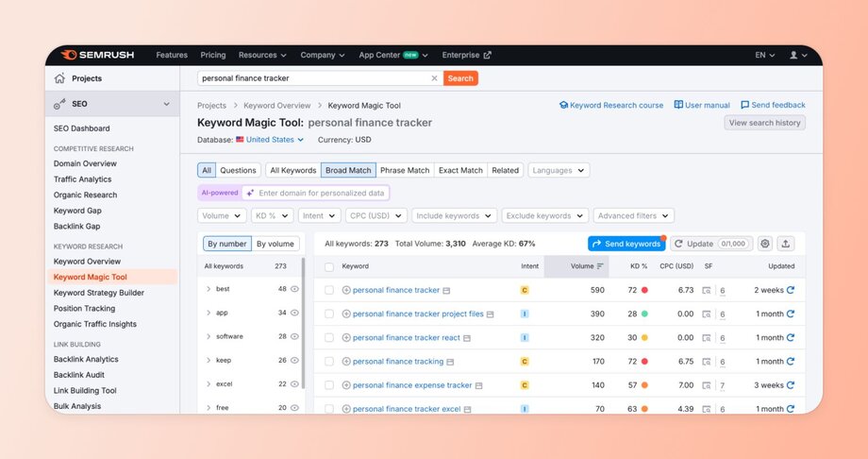
Task: Click View search history button
Action: [x=764, y=123]
